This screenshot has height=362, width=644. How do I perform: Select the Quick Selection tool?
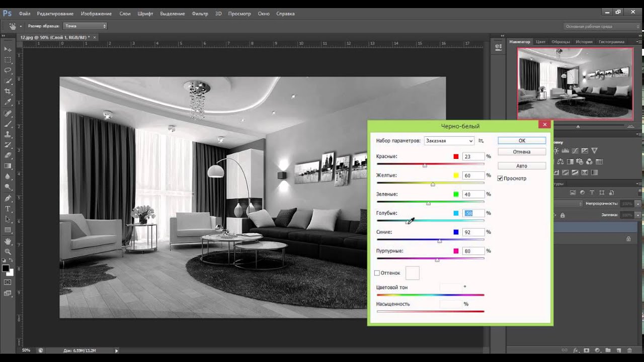click(x=8, y=80)
